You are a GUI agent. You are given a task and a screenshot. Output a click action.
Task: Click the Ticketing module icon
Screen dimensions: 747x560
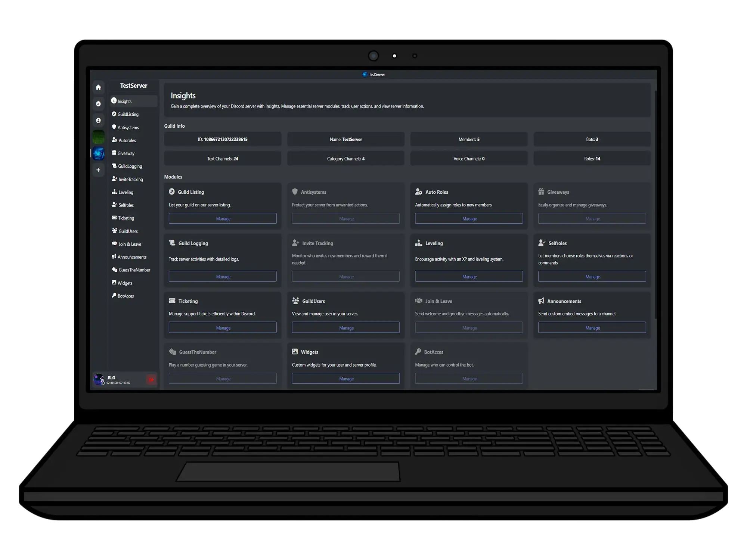click(x=172, y=301)
